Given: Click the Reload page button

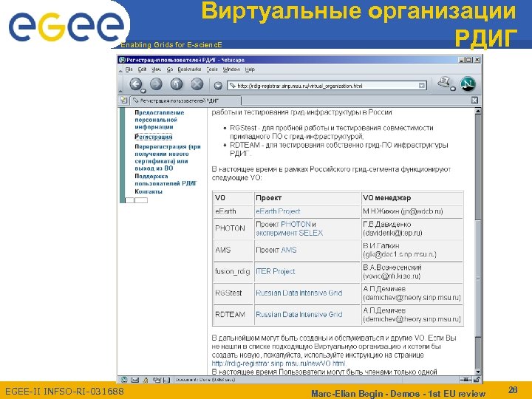Looking at the screenshot, I should [177, 83].
